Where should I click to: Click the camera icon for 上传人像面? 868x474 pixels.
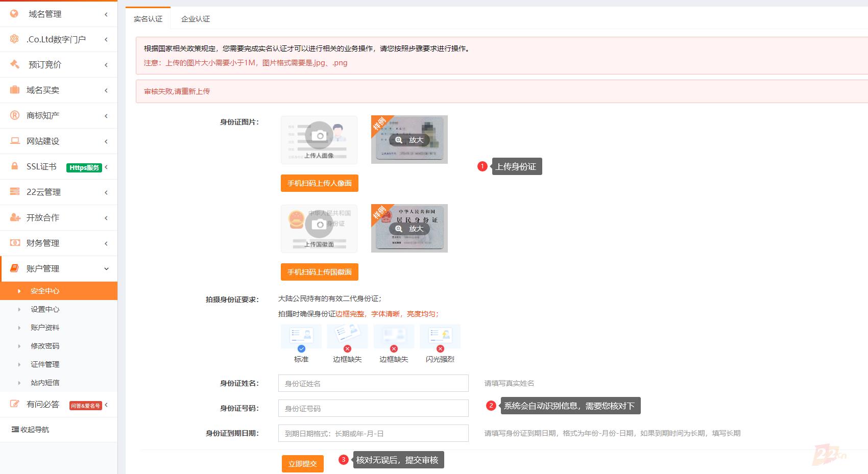pos(319,135)
